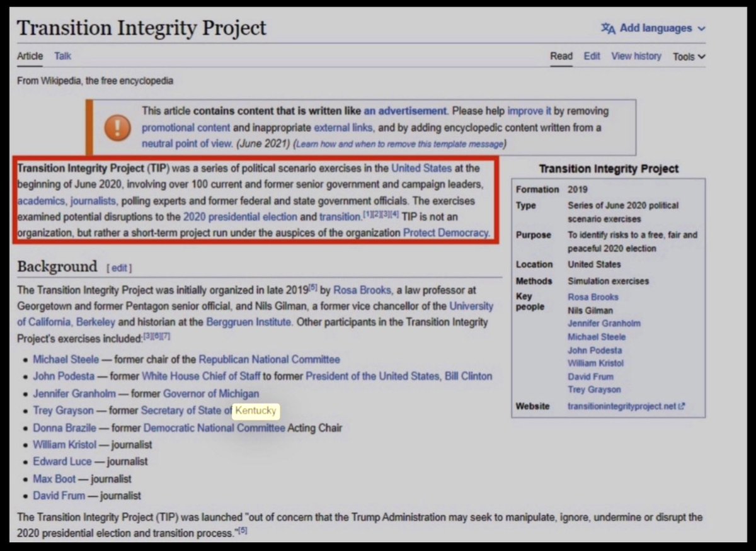
Task: Visit the Berggruen Institute link
Action: point(249,322)
